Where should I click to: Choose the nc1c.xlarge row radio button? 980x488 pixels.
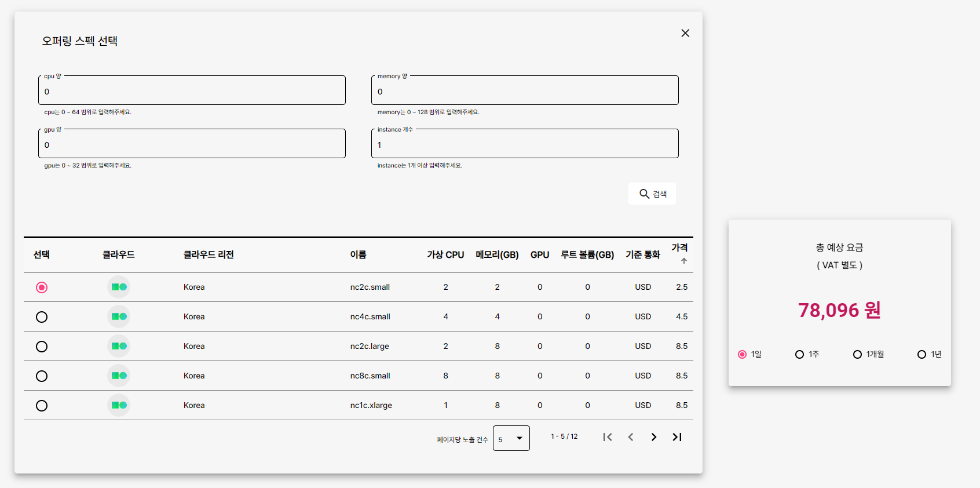[x=42, y=406]
